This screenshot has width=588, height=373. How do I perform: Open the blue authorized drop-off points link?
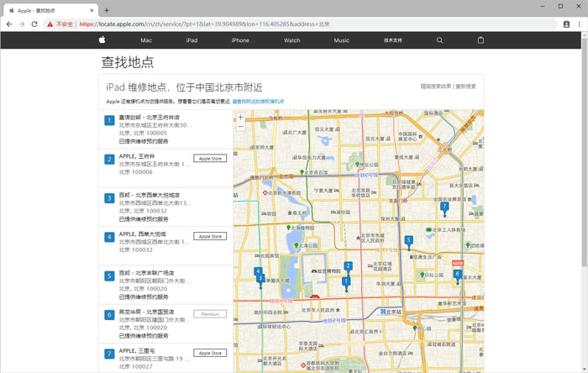(258, 102)
